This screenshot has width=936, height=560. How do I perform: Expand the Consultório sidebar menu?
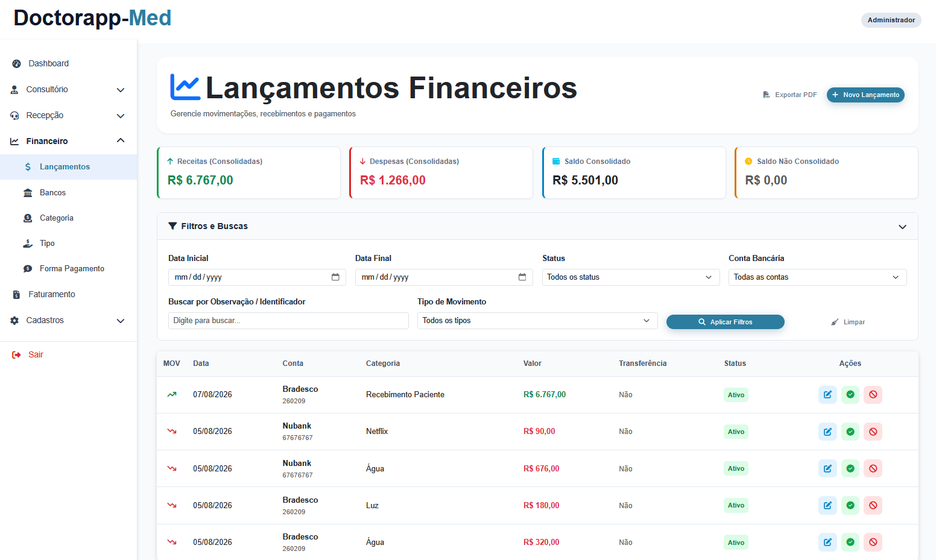coord(69,89)
